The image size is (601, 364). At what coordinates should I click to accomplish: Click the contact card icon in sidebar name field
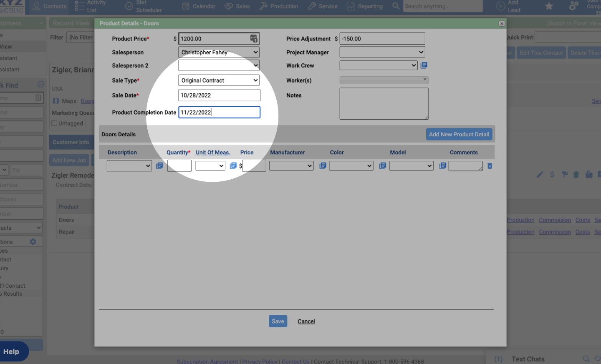pos(38,98)
